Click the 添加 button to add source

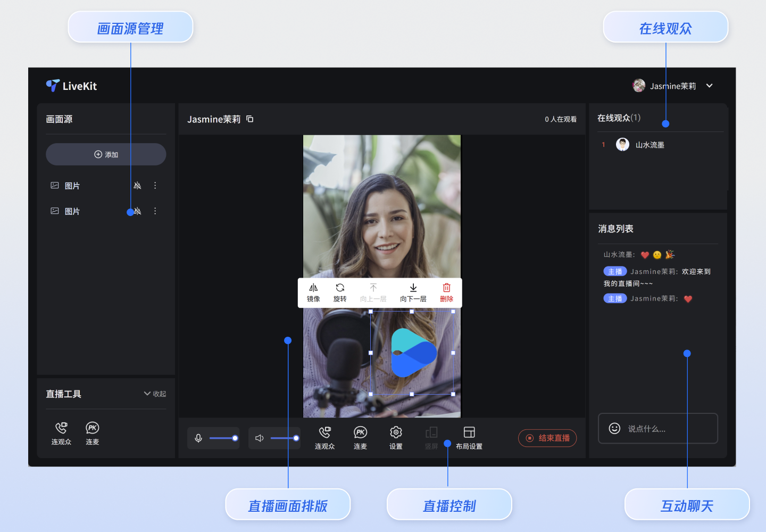tap(106, 154)
